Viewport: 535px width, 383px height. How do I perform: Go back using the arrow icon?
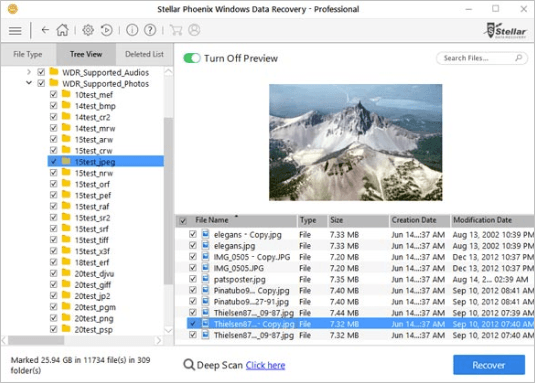45,30
